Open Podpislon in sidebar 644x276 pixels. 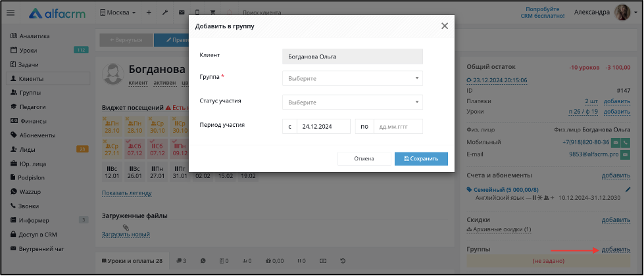click(x=28, y=177)
